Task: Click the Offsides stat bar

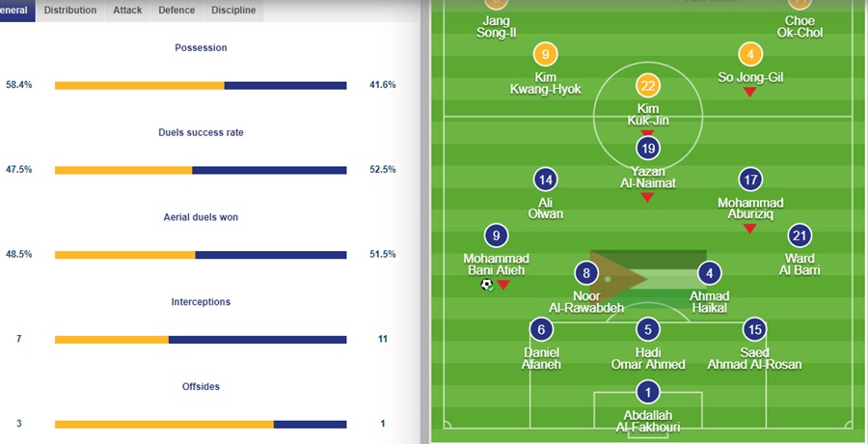Action: click(201, 424)
